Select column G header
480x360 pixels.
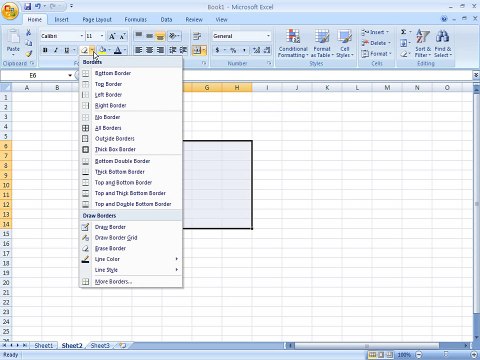[207, 88]
